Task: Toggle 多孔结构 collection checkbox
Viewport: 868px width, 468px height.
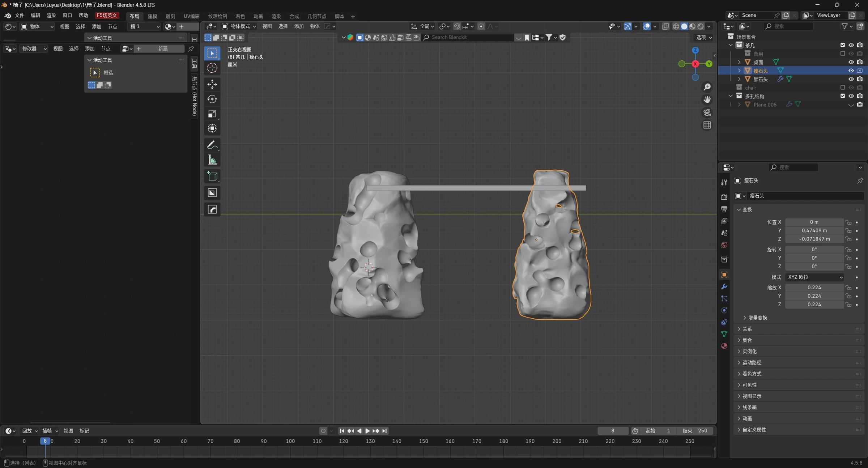Action: pyautogui.click(x=843, y=96)
